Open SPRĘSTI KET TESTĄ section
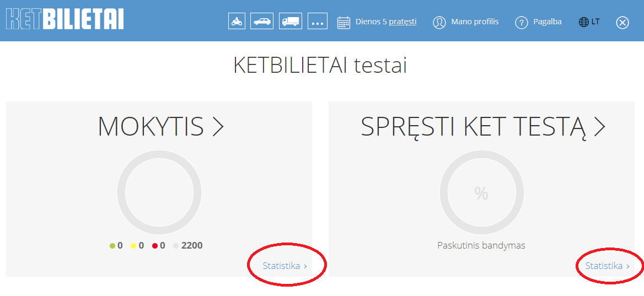 click(483, 127)
